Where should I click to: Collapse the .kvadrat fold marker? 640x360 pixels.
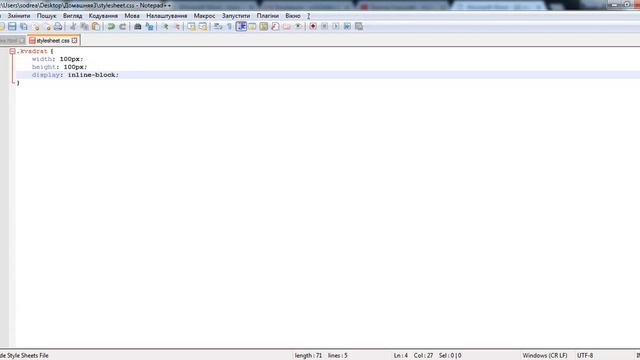coord(12,51)
